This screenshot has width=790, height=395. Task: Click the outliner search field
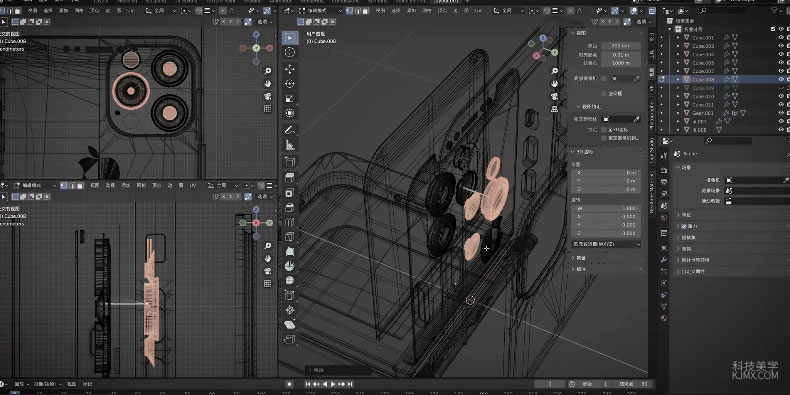pyautogui.click(x=723, y=11)
